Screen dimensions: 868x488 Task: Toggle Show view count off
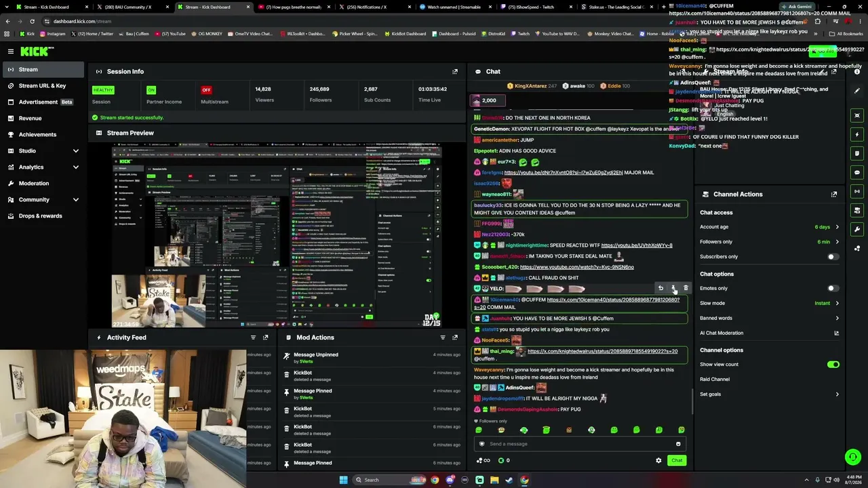point(833,365)
